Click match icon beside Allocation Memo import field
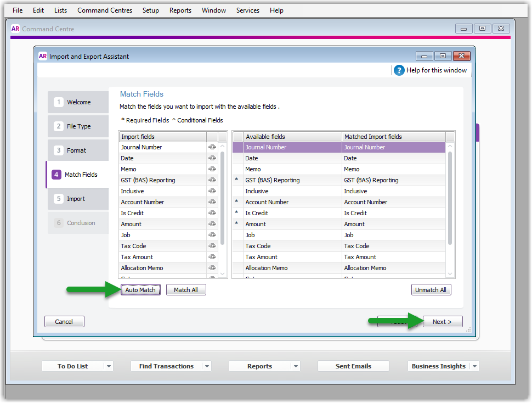Image resolution: width=532 pixels, height=403 pixels. point(212,268)
